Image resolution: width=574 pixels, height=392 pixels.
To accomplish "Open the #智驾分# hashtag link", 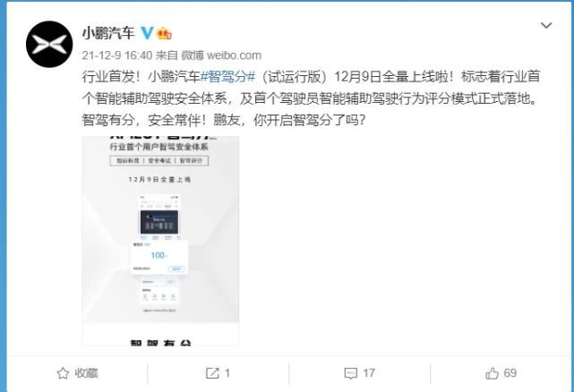I will (227, 77).
